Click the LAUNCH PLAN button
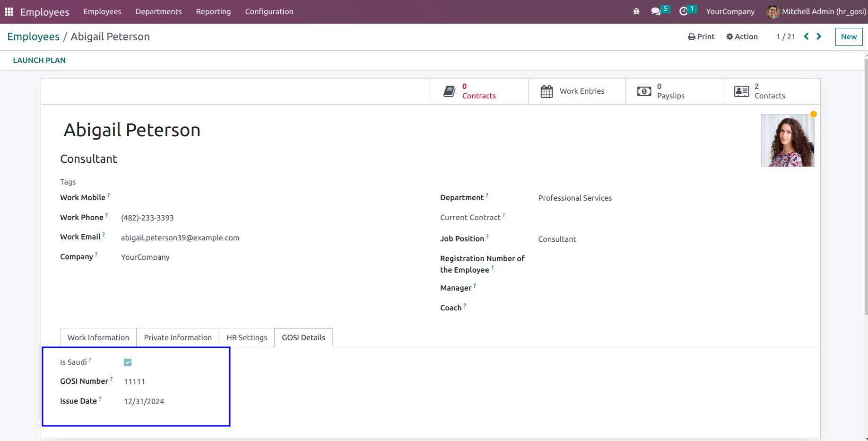Image resolution: width=868 pixels, height=441 pixels. point(39,60)
